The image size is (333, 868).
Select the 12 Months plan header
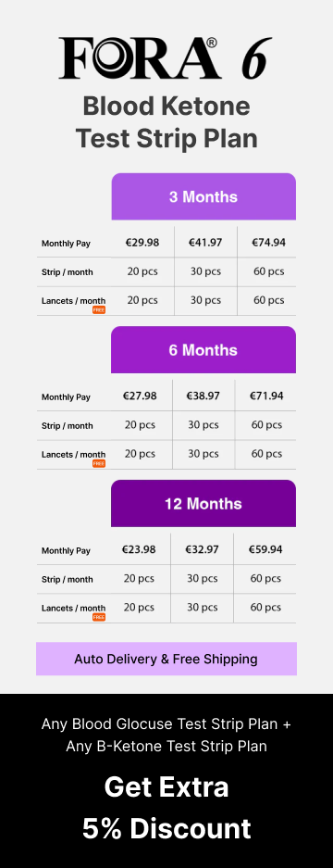point(203,503)
